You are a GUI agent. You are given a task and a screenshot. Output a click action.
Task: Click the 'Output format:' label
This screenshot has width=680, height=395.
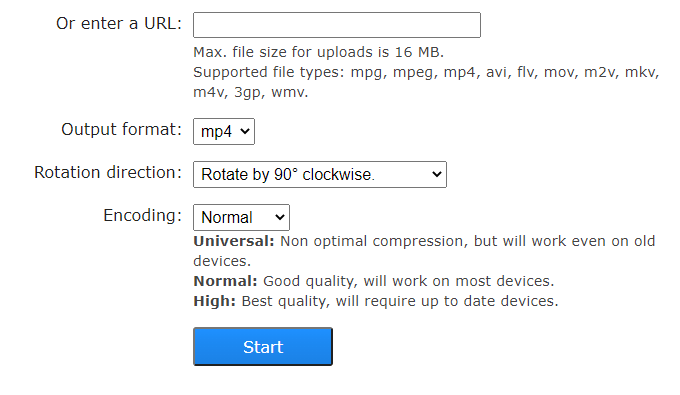coord(121,129)
